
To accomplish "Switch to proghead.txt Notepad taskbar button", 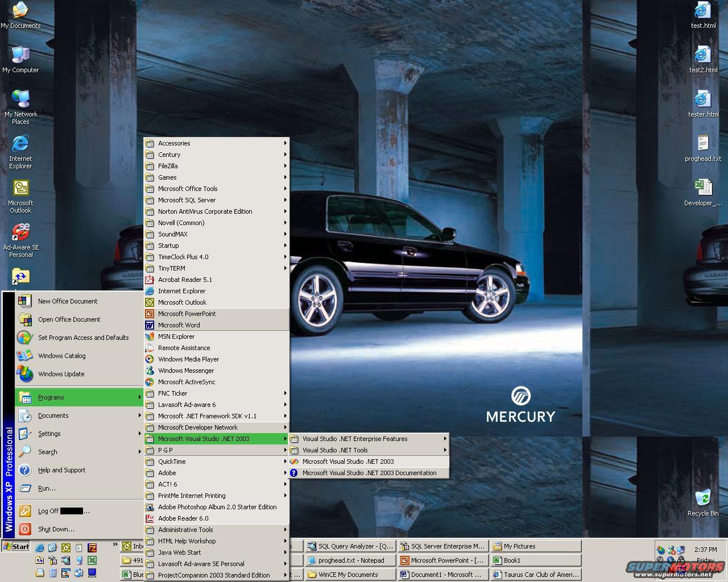I will coord(350,560).
